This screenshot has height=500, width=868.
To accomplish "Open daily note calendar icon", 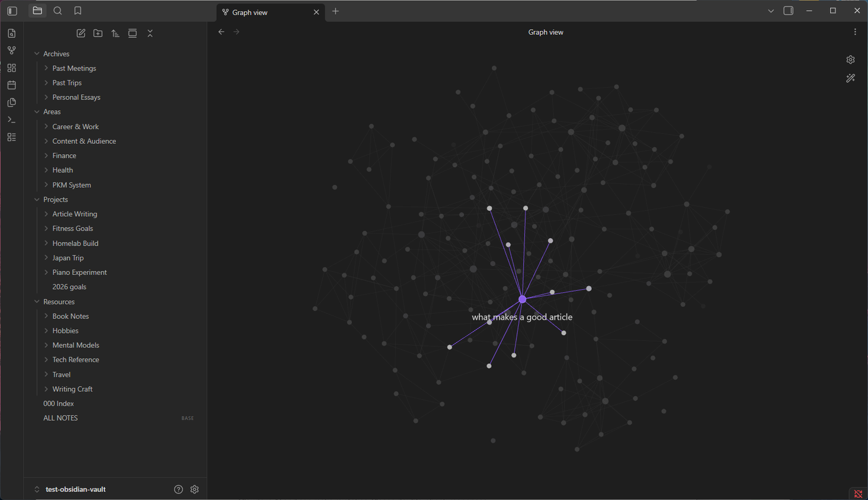I will coord(12,85).
